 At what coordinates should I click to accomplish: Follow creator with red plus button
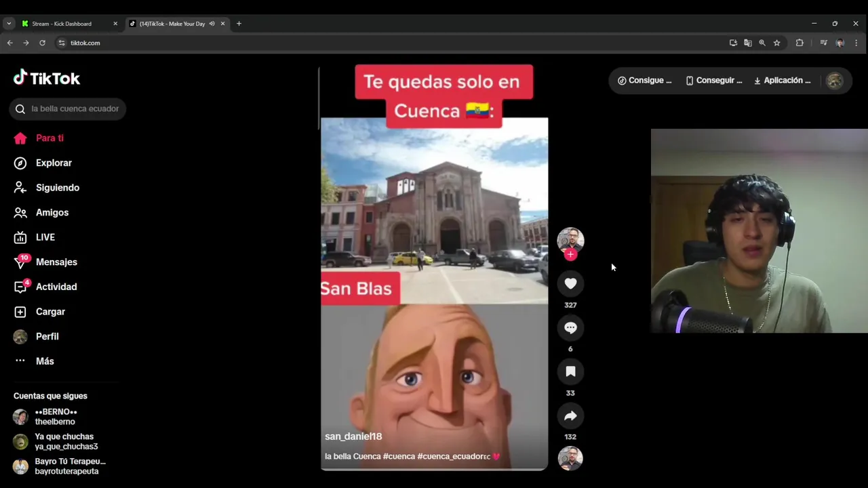(x=570, y=255)
